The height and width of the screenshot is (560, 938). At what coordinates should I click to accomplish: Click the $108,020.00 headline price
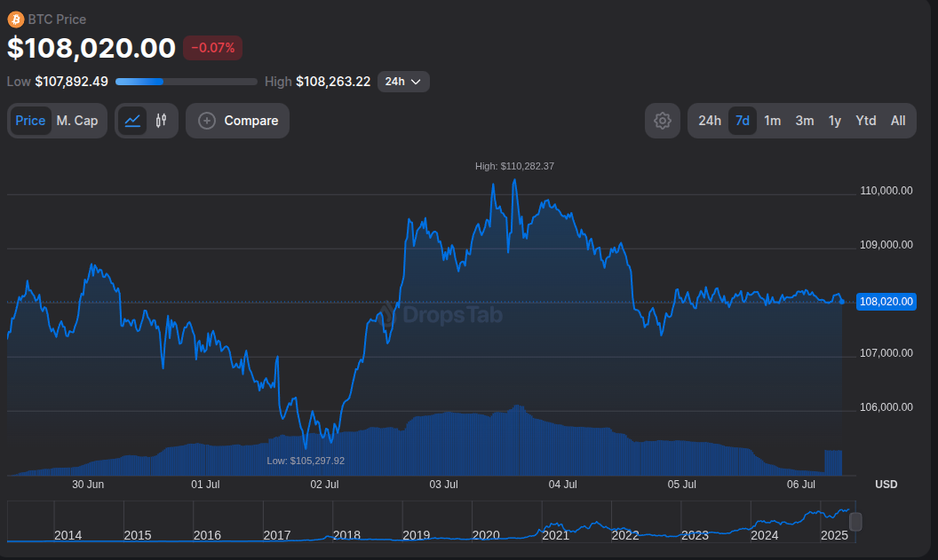pos(91,48)
